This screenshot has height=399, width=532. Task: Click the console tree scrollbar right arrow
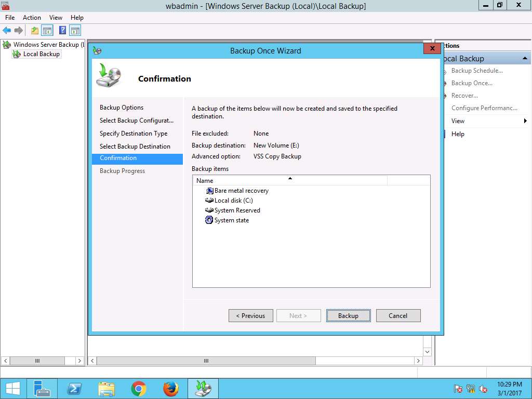click(x=79, y=361)
